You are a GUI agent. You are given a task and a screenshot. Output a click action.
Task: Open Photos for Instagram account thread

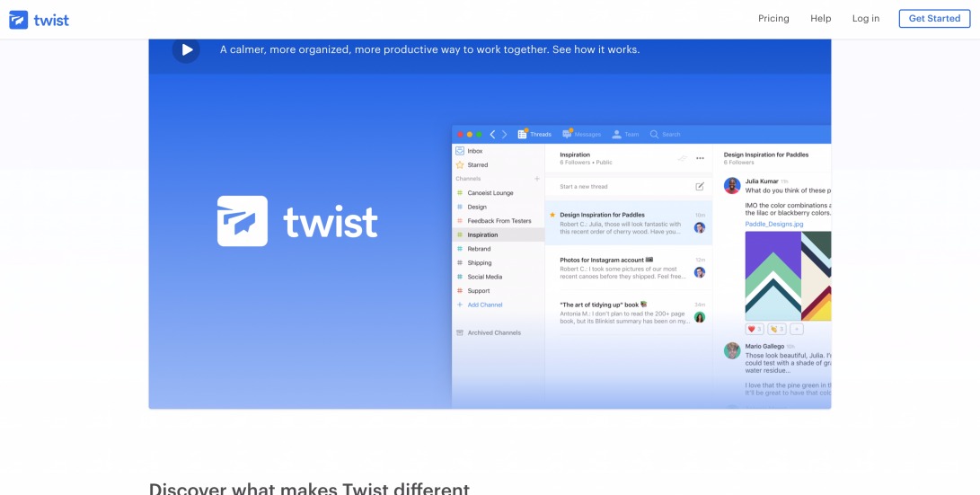pyautogui.click(x=628, y=268)
